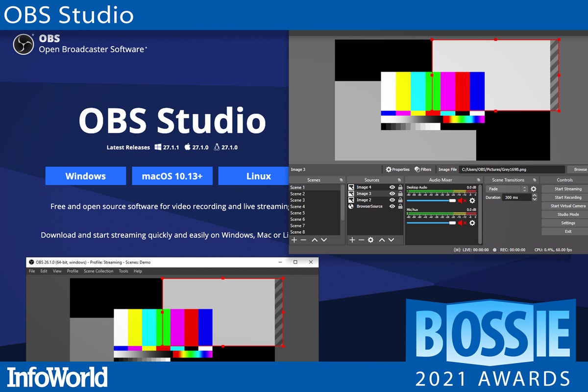Select Scene 1 in Scenes list

coord(315,187)
